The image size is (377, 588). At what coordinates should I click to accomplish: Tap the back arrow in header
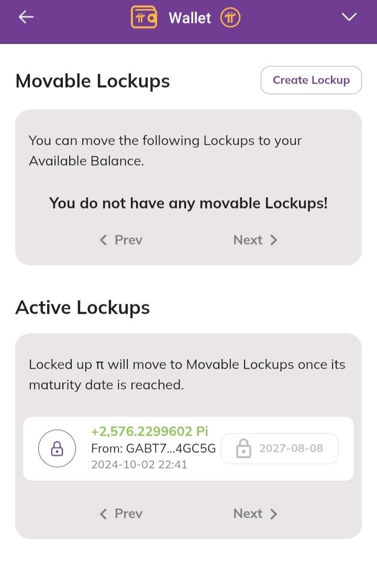point(26,17)
